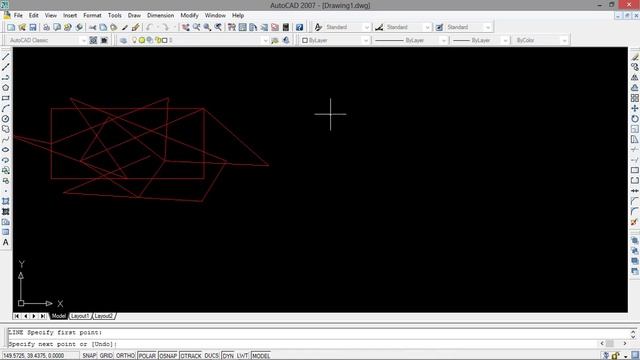Expand the layer list dropdown
Screen dimensions: 640x360
tap(265, 40)
